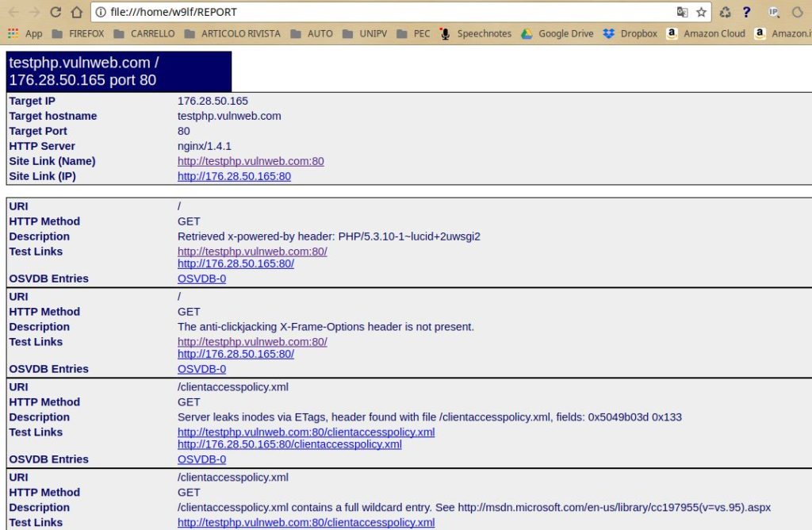The height and width of the screenshot is (530, 812).
Task: Open Site Link (Name) testphp.vulnweb.com:80
Action: [251, 161]
